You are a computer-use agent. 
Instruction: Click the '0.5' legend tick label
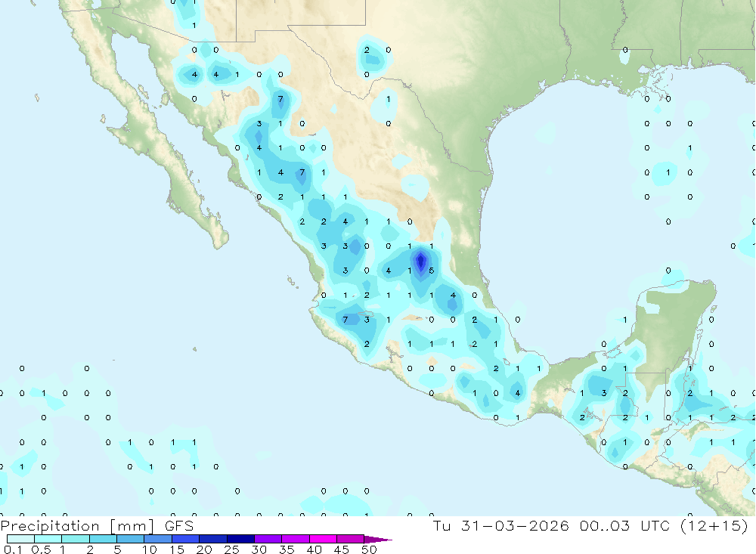(x=41, y=549)
